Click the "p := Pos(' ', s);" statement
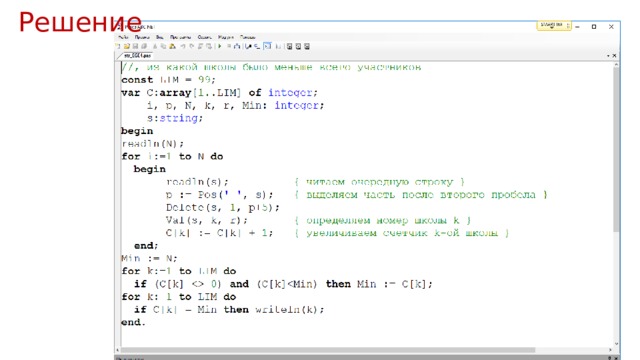This screenshot has width=640, height=360. pyautogui.click(x=220, y=195)
